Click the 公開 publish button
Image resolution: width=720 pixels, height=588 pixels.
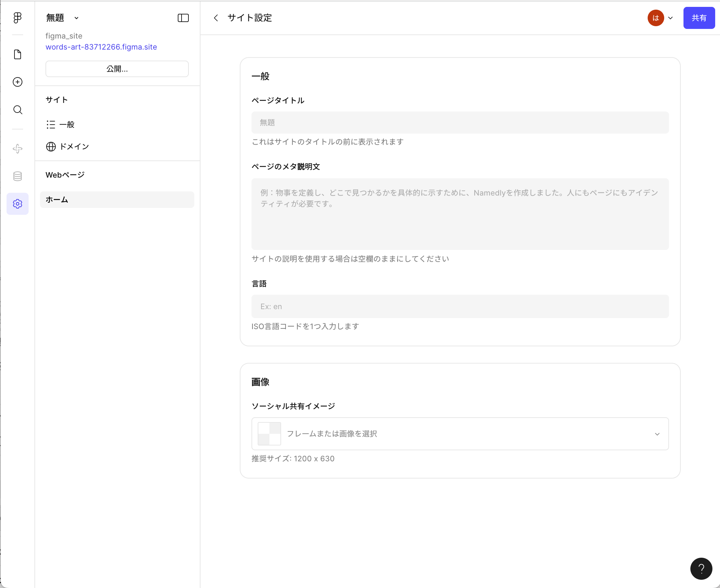[x=117, y=69]
